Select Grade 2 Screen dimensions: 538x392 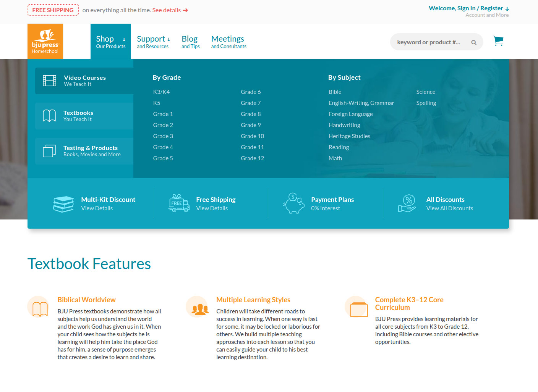(x=163, y=125)
